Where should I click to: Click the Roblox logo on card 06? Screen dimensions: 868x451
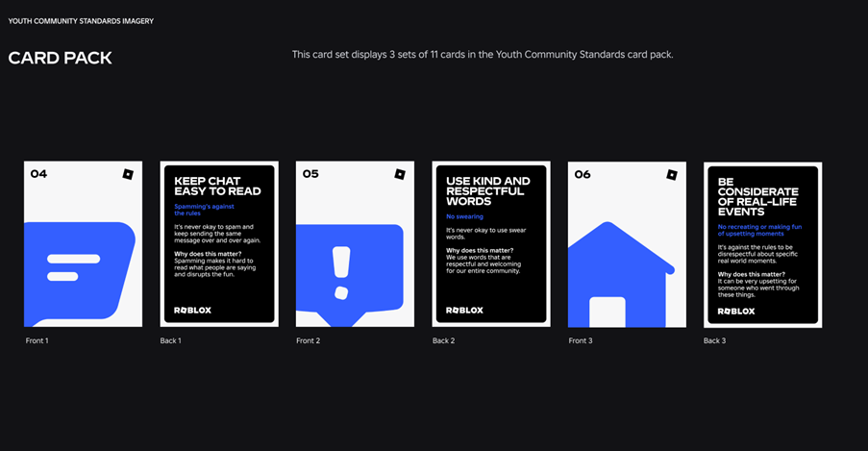tap(672, 175)
